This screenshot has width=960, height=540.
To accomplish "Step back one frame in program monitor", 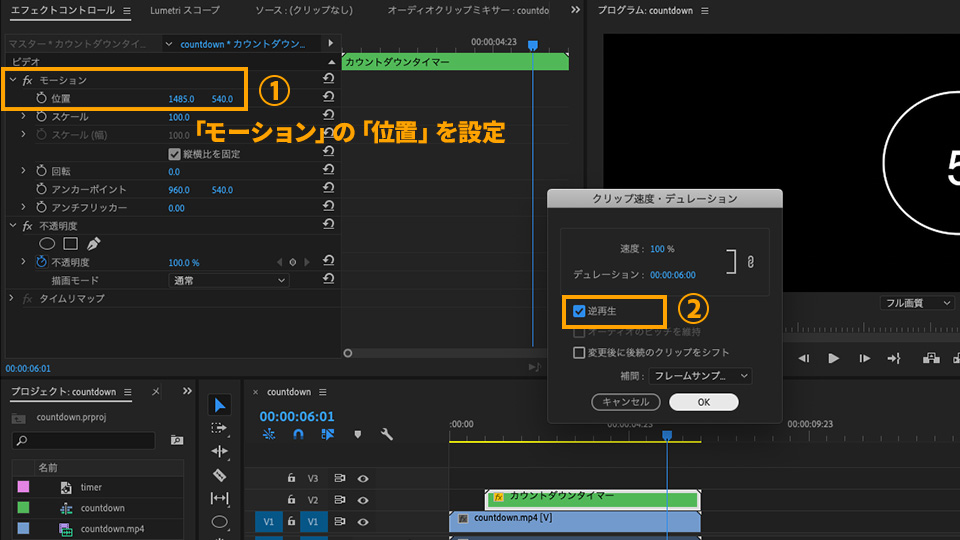I will pyautogui.click(x=803, y=358).
